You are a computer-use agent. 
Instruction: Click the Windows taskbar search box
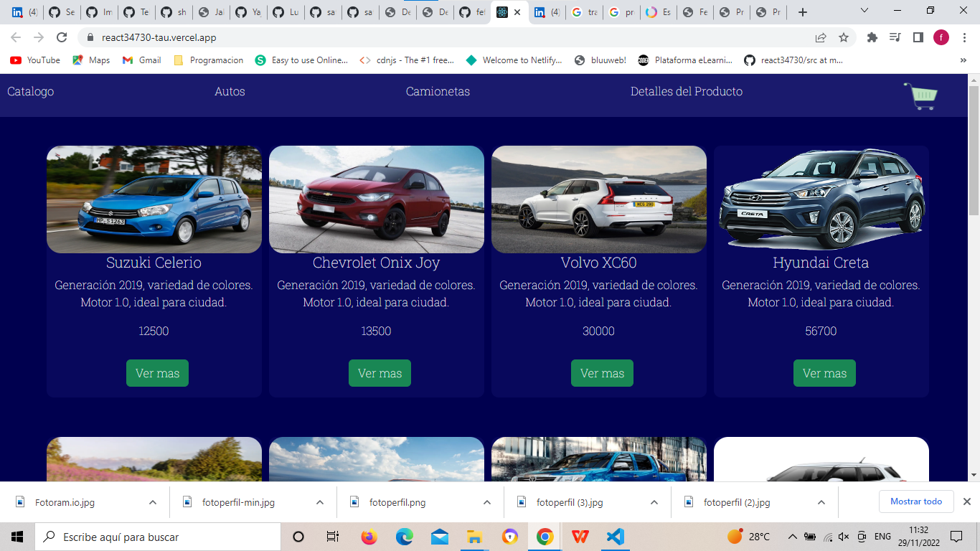[x=158, y=537]
